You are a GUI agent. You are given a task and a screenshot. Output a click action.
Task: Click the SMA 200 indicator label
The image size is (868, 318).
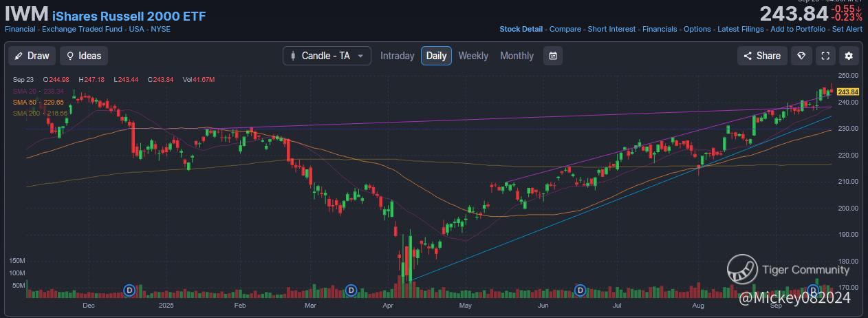point(41,113)
